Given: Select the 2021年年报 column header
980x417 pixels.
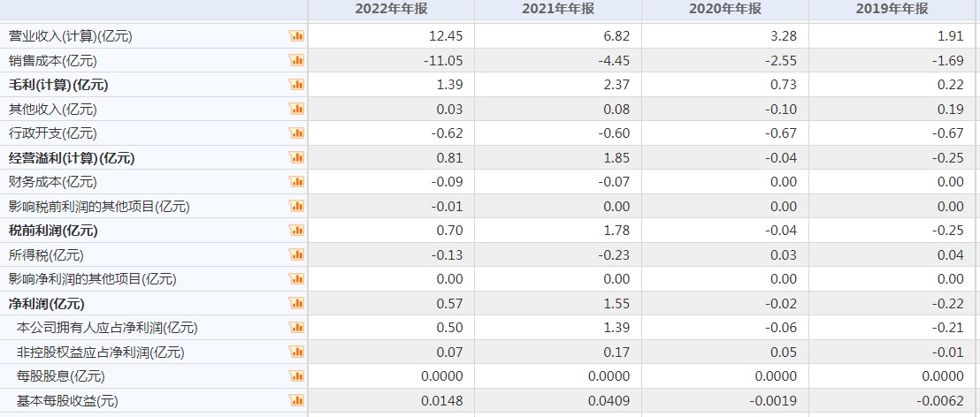Looking at the screenshot, I should coord(558,9).
